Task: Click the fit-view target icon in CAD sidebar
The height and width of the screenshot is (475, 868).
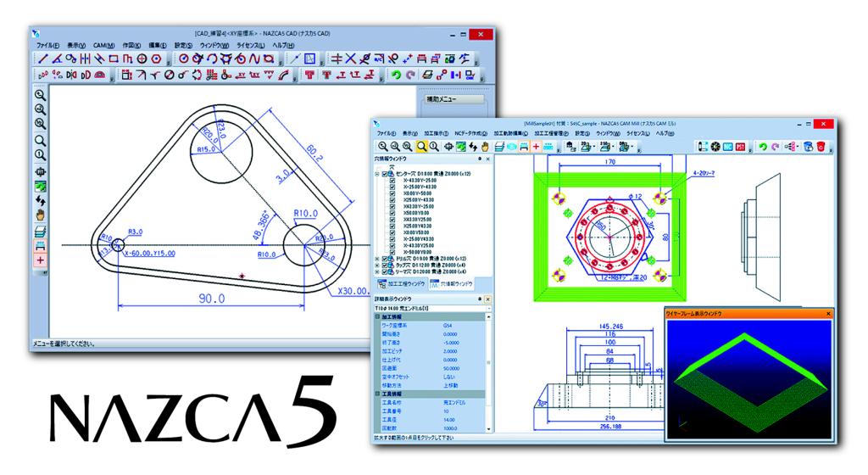Action: pos(40,172)
